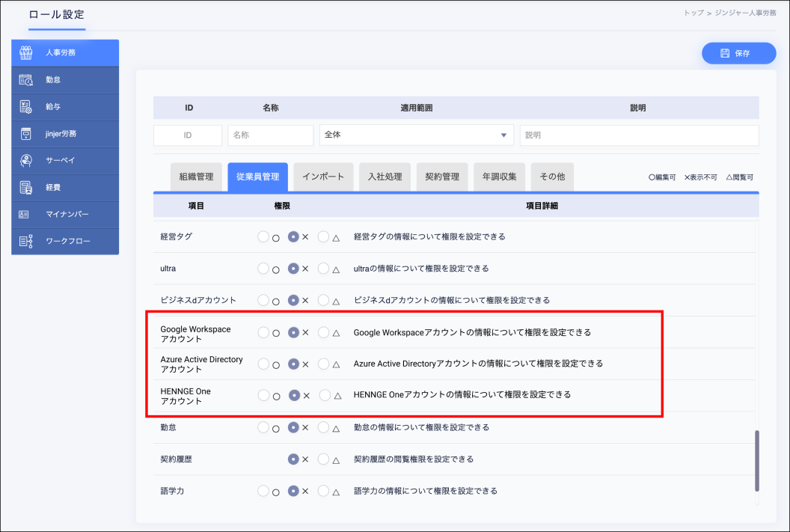Switch to the 組織管理 tab

tap(196, 177)
